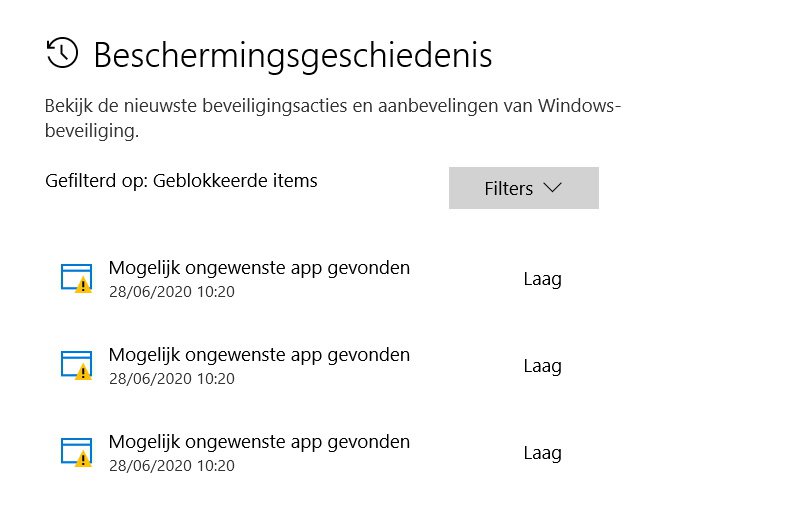The width and height of the screenshot is (794, 531).
Task: Click the 'Laag' severity of the second entry
Action: 542,366
